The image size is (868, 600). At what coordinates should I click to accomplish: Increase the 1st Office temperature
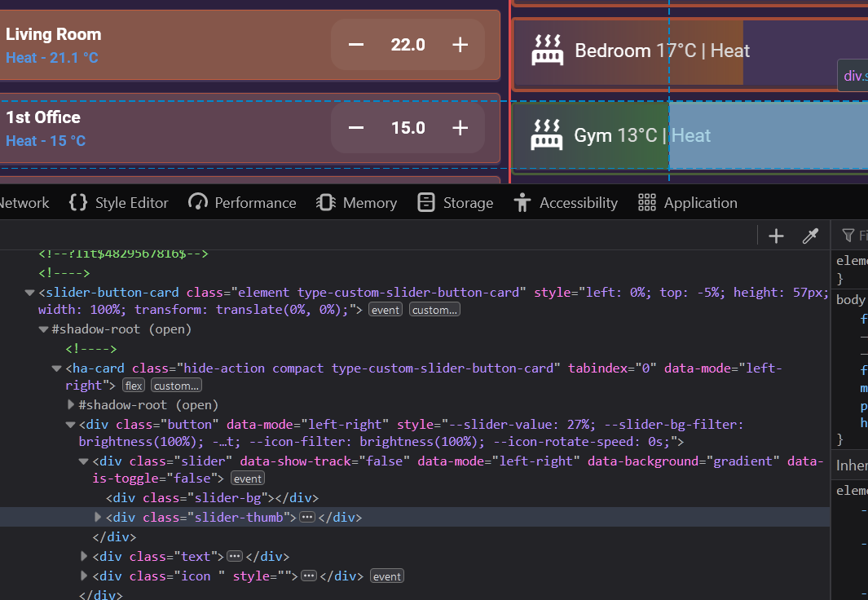[x=460, y=128]
